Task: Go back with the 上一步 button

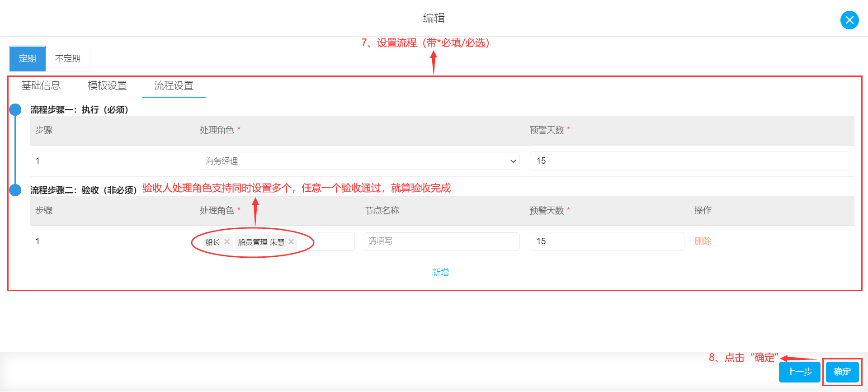Action: coord(799,372)
